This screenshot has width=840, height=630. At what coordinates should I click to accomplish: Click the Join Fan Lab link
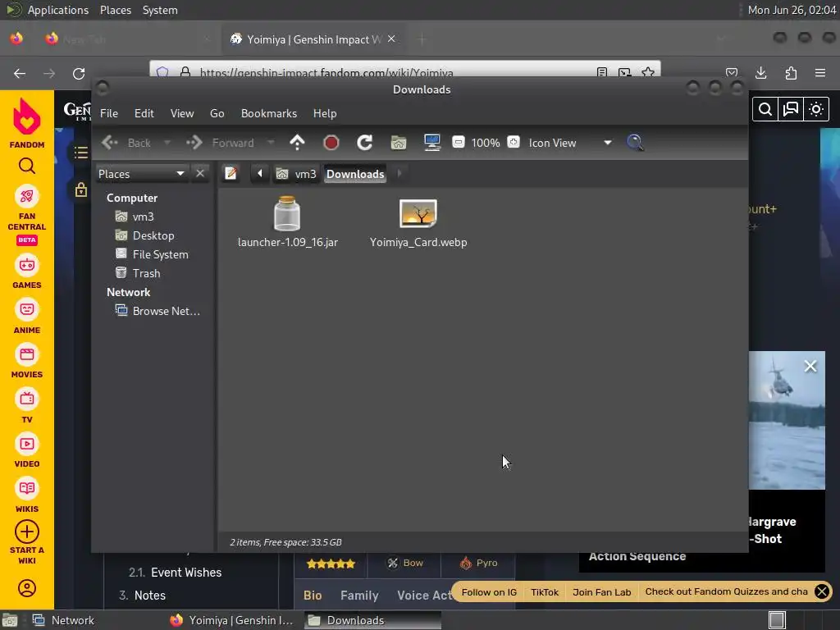(x=601, y=592)
